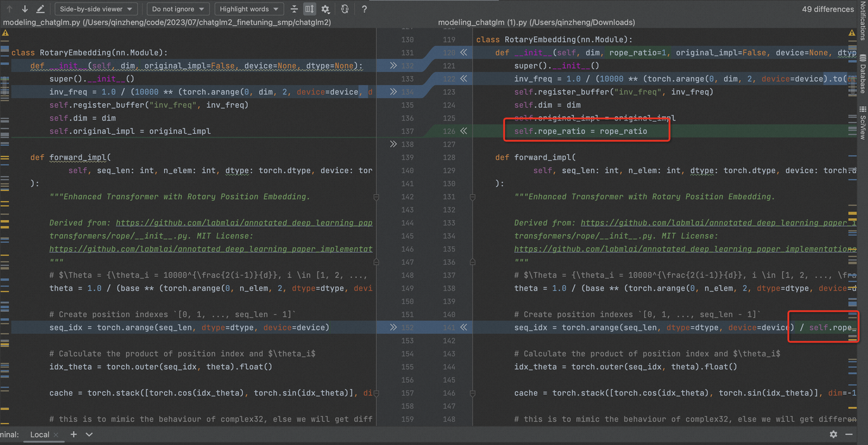Open GitHub link on left pane line 146
868x445 pixels.
[x=211, y=249]
